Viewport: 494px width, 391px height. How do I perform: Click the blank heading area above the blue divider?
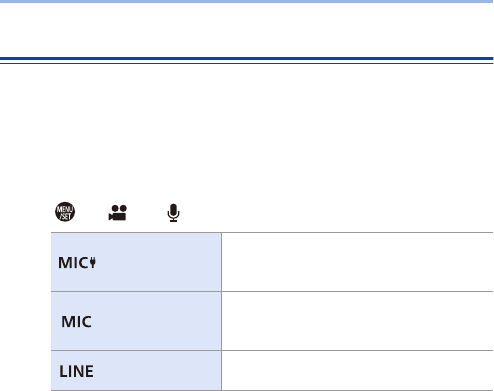[x=247, y=30]
